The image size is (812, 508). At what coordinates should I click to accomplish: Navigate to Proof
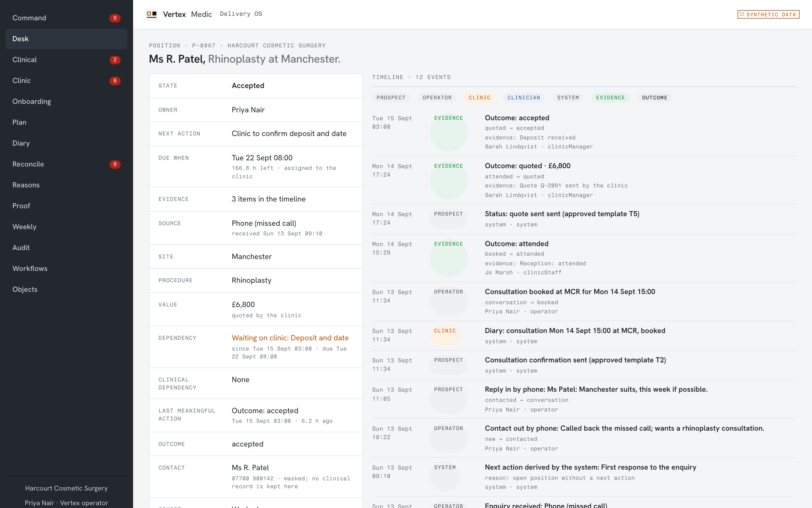[x=67, y=206]
